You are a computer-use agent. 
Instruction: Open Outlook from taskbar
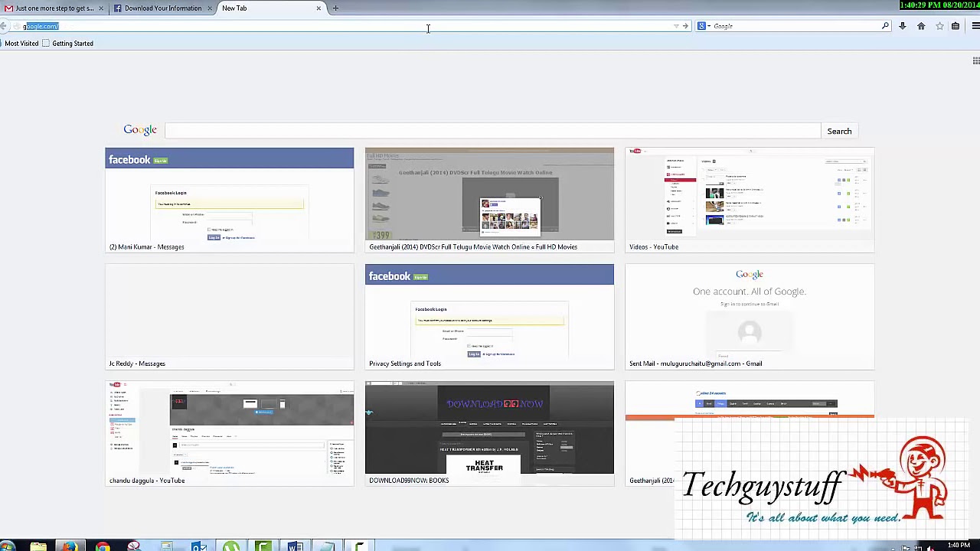198,546
